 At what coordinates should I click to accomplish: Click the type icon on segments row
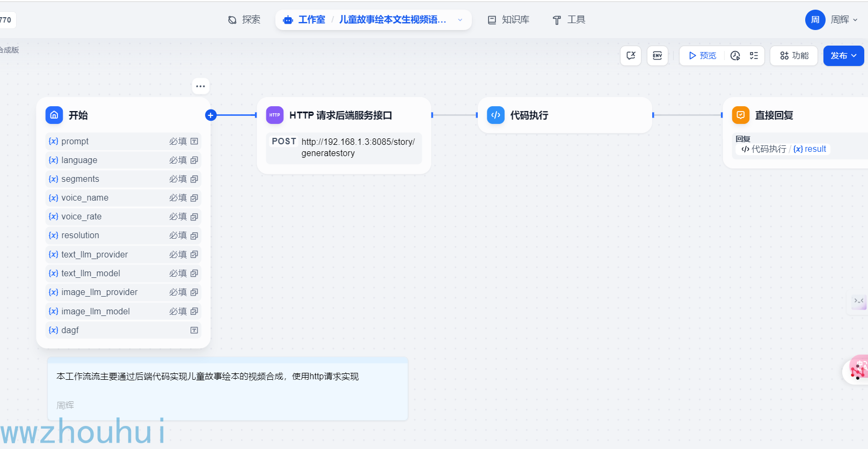(x=194, y=179)
